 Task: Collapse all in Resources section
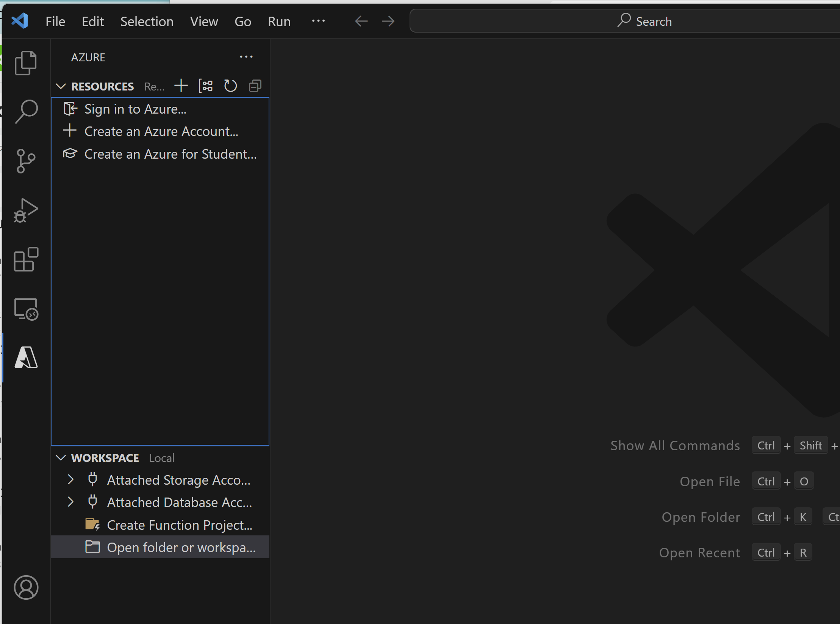[x=255, y=86]
